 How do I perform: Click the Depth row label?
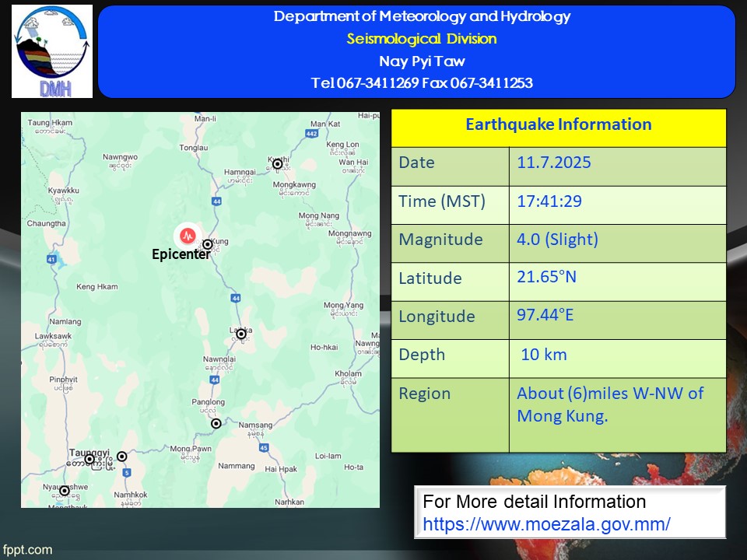422,355
